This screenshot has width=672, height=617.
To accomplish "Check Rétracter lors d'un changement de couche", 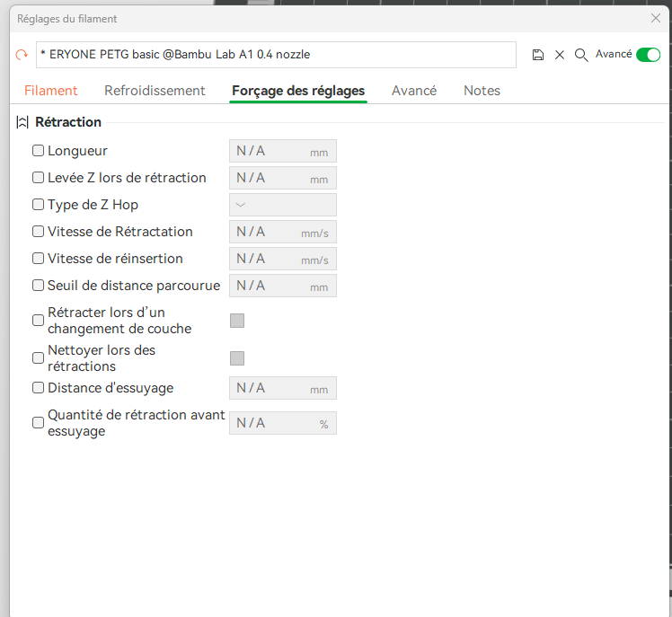I will [x=38, y=320].
